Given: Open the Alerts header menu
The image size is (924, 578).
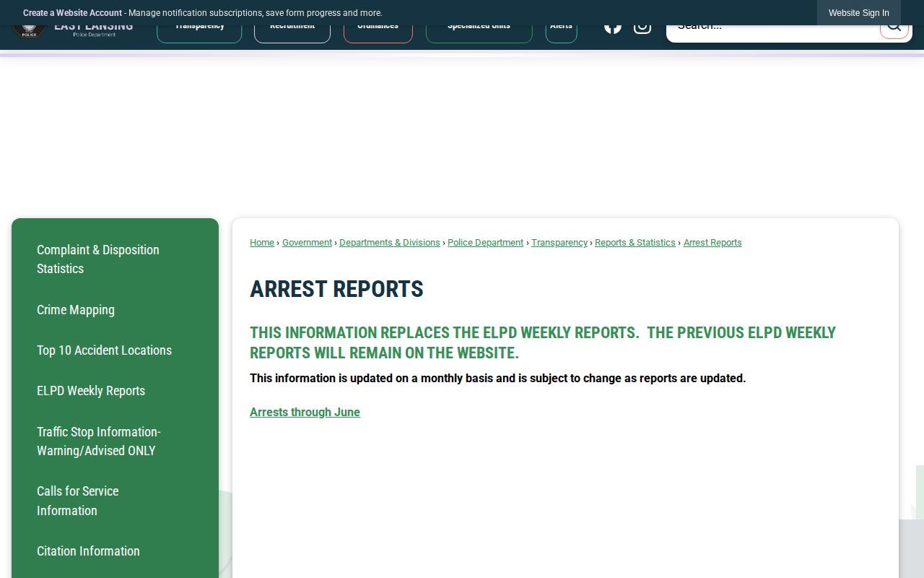Looking at the screenshot, I should tap(561, 34).
